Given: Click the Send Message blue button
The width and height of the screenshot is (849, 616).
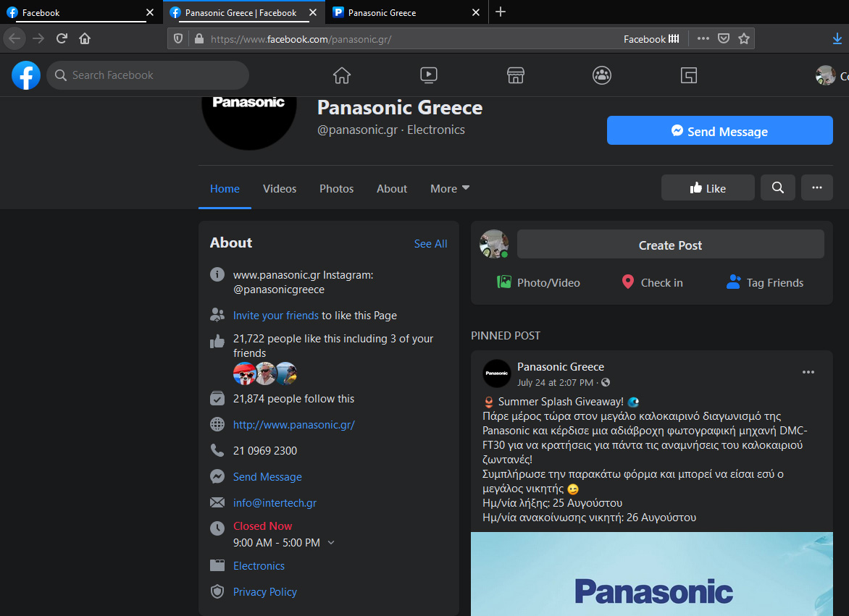Looking at the screenshot, I should tap(719, 130).
